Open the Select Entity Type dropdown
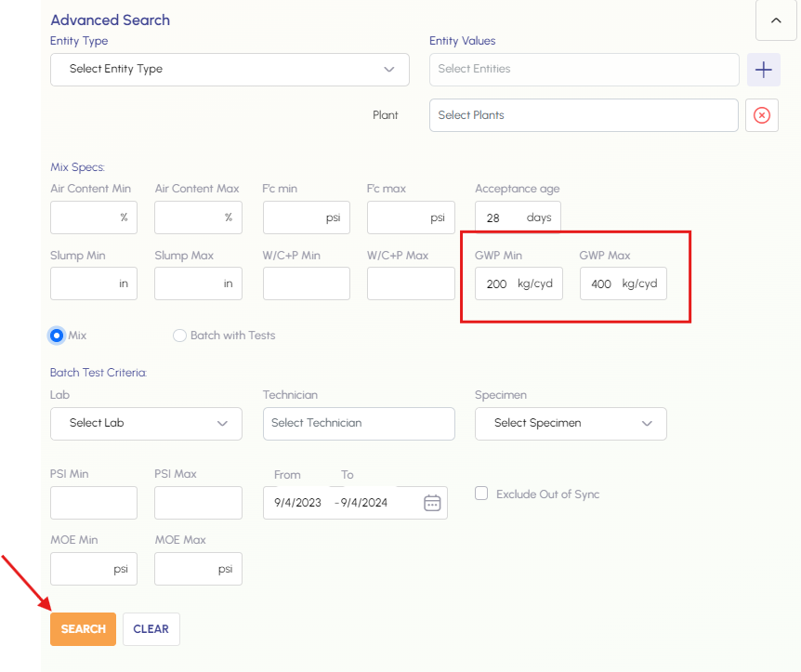Viewport: 801px width, 672px height. click(230, 69)
